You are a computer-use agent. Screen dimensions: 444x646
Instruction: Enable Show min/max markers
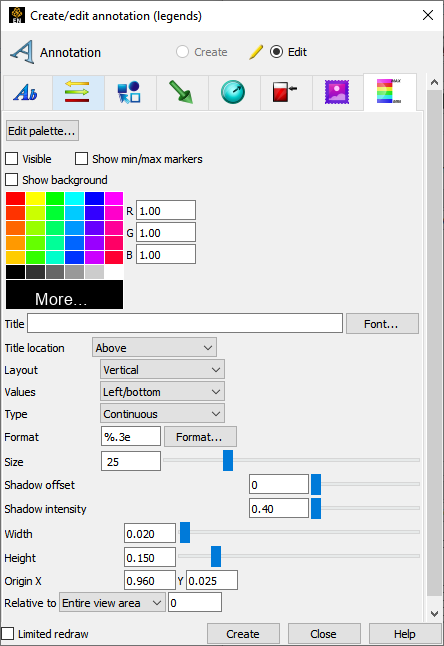point(81,159)
